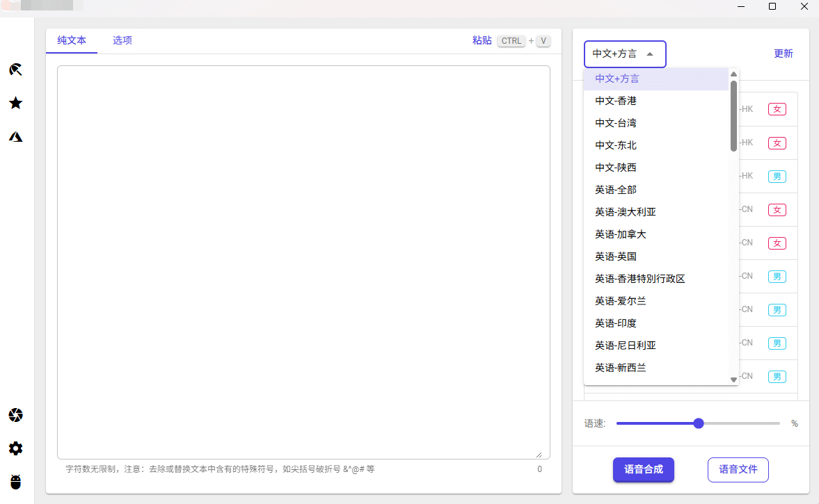The width and height of the screenshot is (819, 504).
Task: Click the 女 tag on second HK voice
Action: click(x=777, y=143)
